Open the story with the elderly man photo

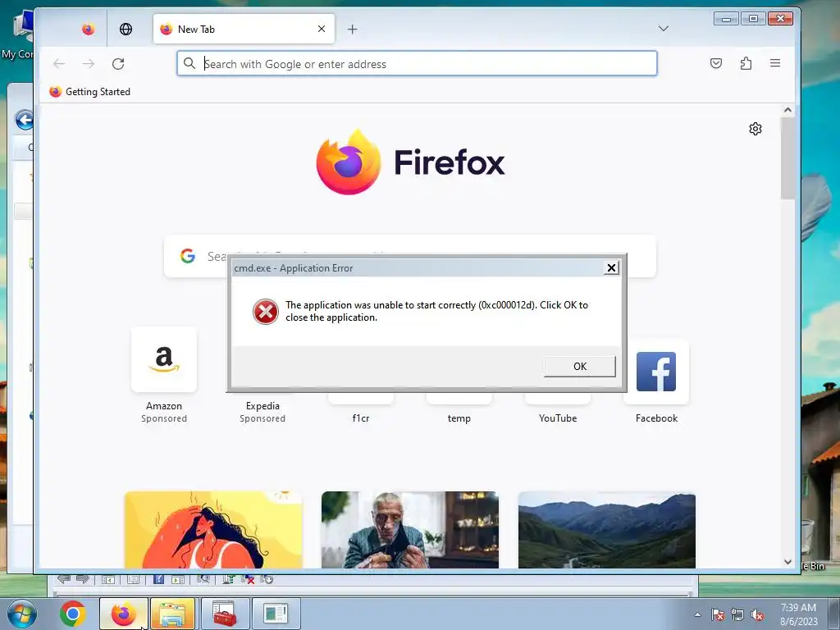click(410, 530)
